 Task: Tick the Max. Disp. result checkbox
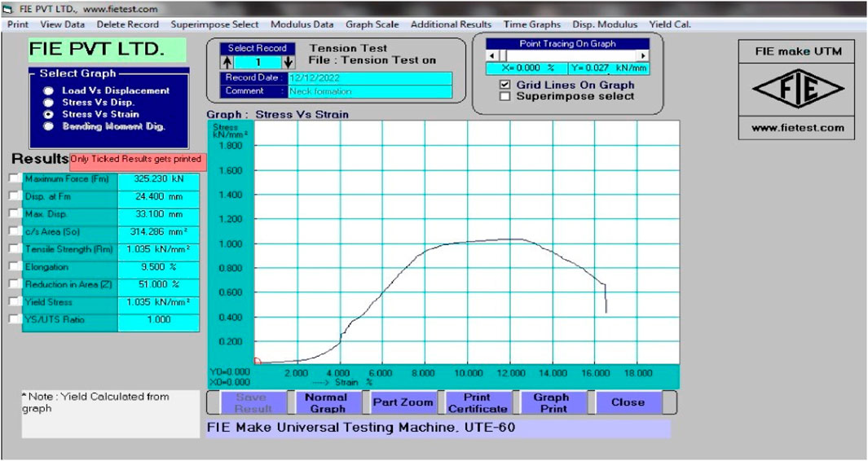click(x=15, y=213)
